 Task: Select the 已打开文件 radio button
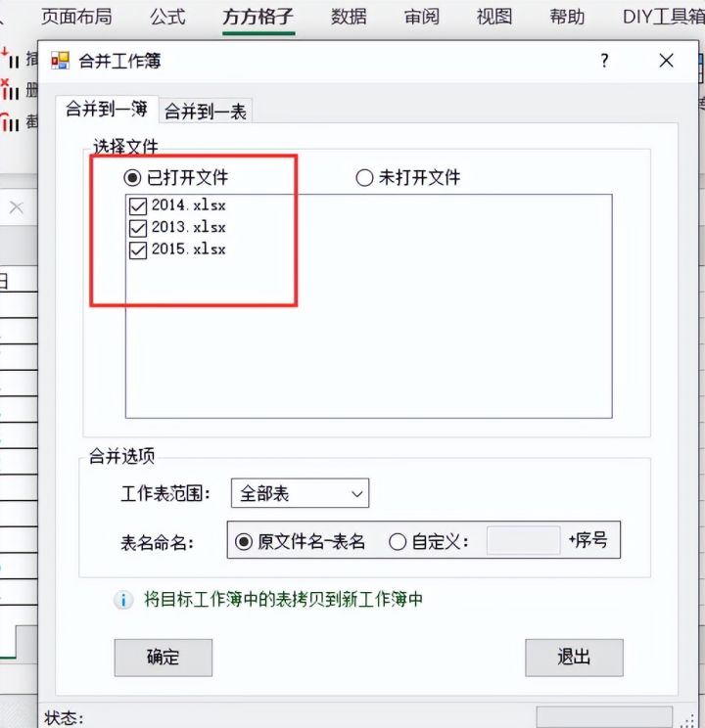(x=132, y=178)
